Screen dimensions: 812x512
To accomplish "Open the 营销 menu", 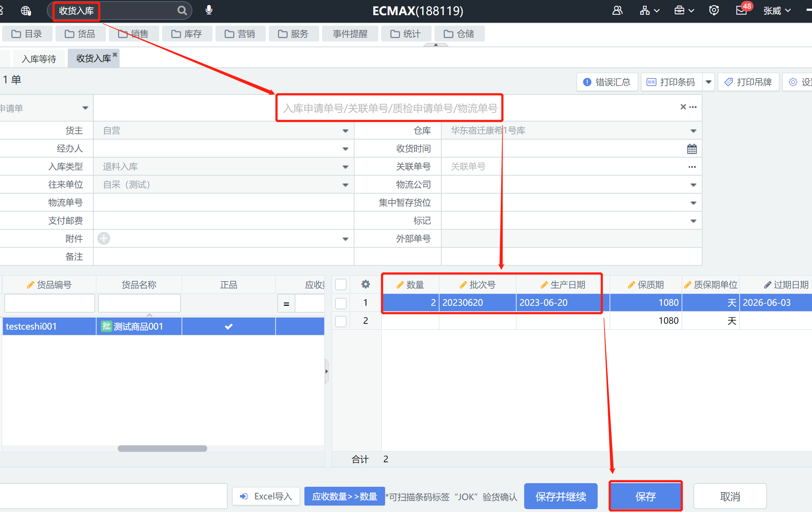I will 240,34.
